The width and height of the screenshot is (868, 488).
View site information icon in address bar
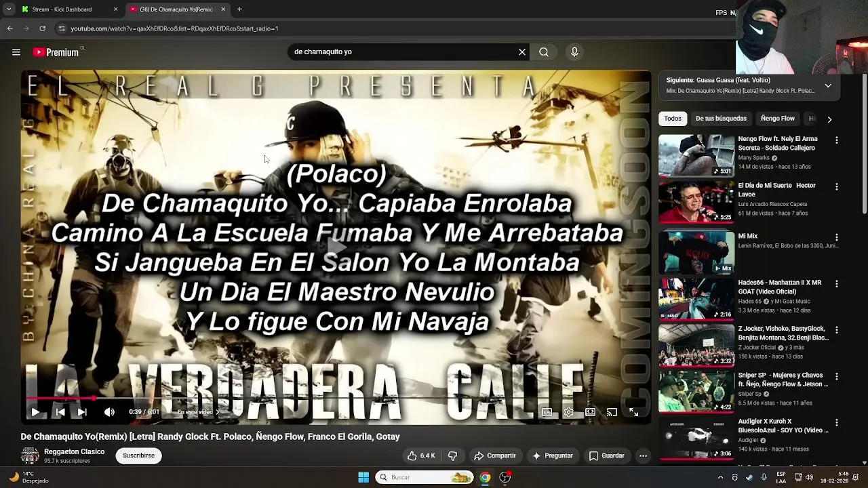[x=62, y=28]
